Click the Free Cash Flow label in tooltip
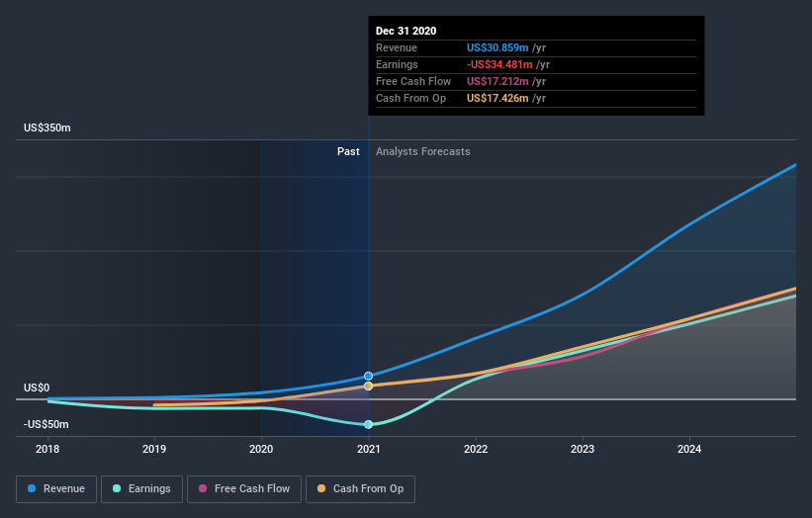 point(413,81)
